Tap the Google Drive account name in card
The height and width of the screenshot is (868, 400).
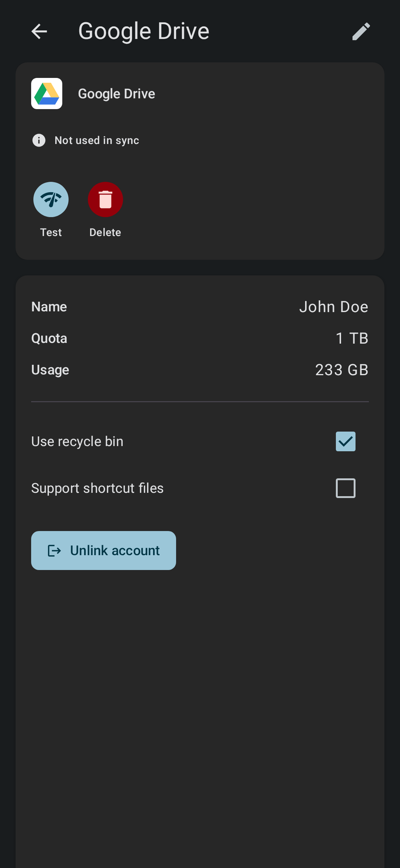[x=116, y=94]
